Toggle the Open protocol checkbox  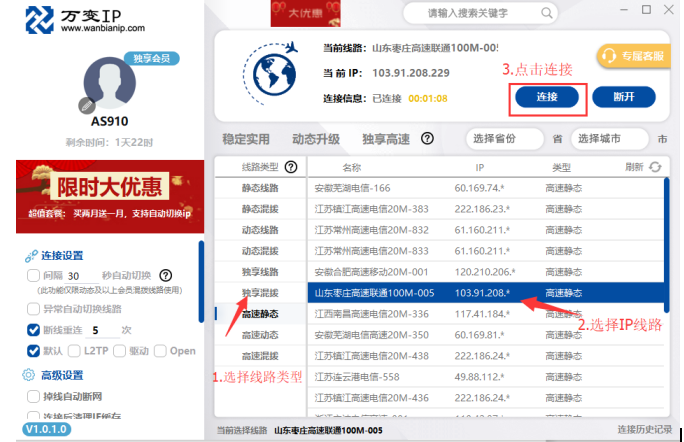point(160,351)
